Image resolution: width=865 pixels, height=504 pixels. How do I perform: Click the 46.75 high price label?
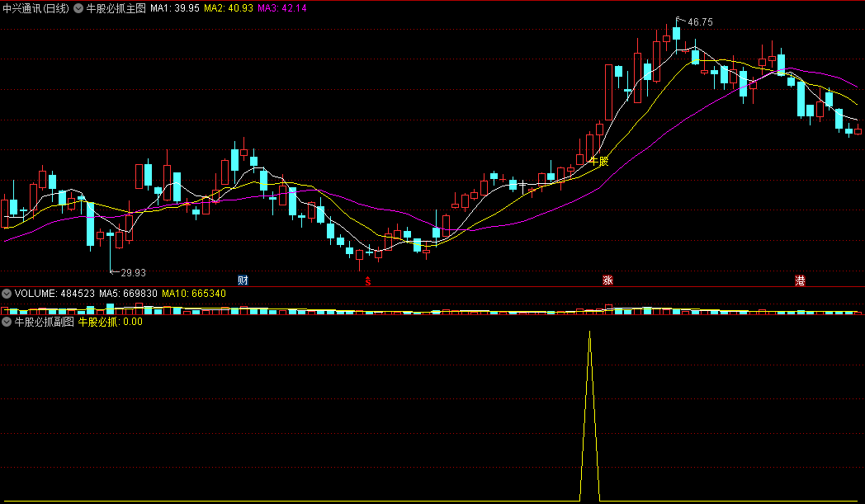pyautogui.click(x=700, y=22)
